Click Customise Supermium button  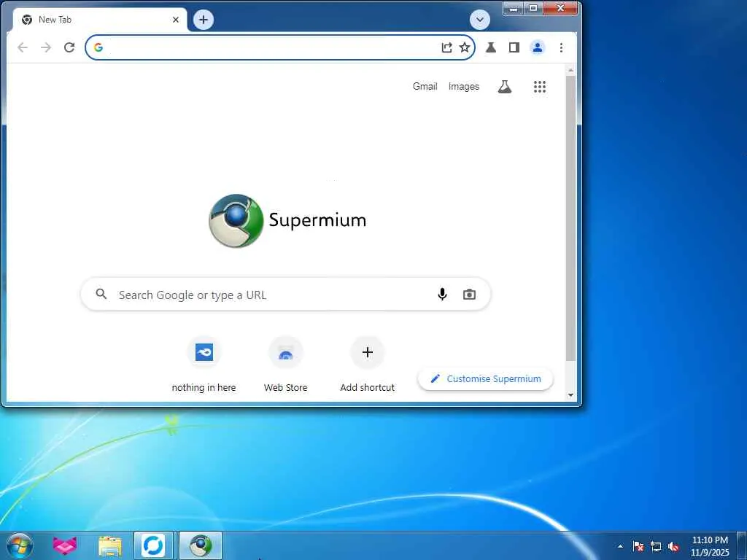(x=485, y=379)
